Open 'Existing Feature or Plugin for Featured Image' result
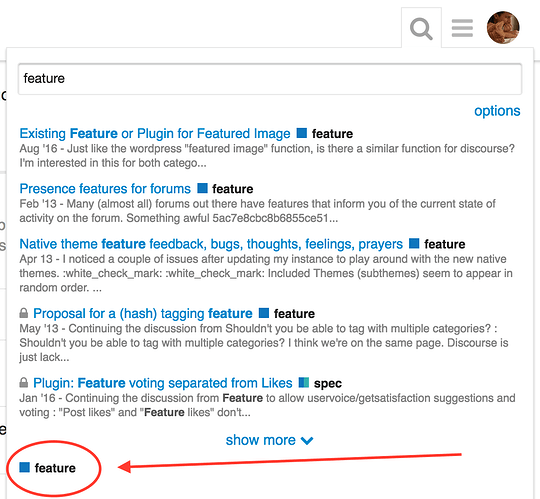This screenshot has height=499, width=540. [155, 134]
